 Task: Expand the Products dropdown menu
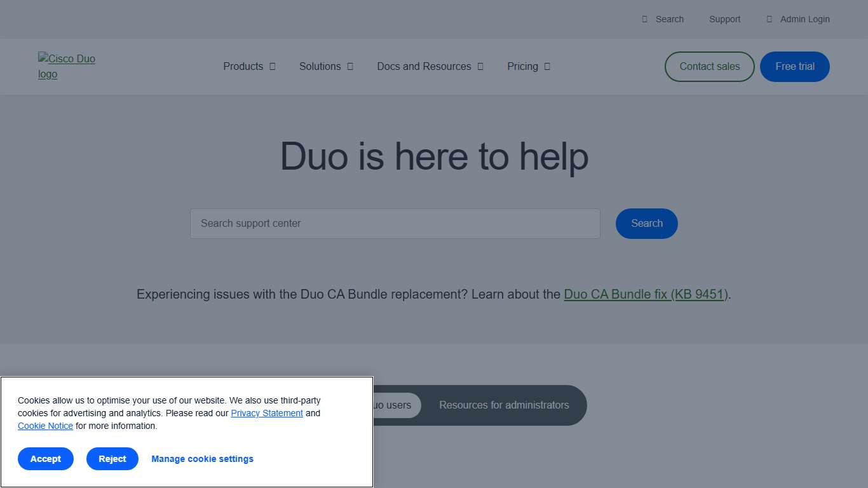248,66
